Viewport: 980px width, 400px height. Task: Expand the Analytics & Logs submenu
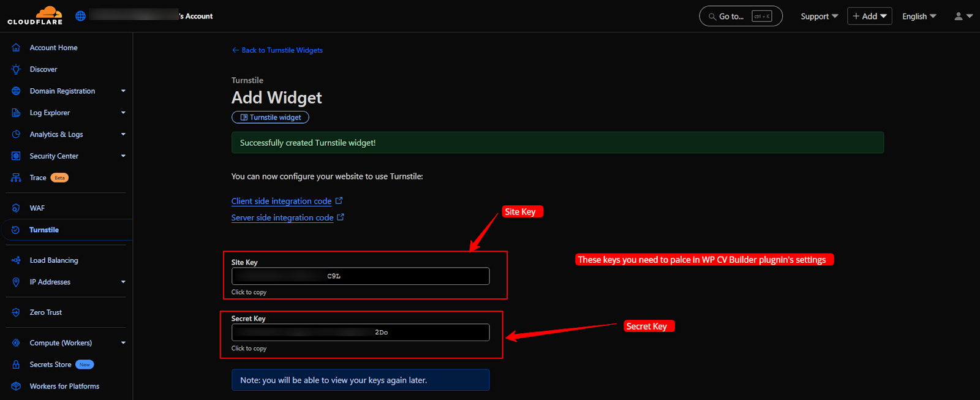123,134
